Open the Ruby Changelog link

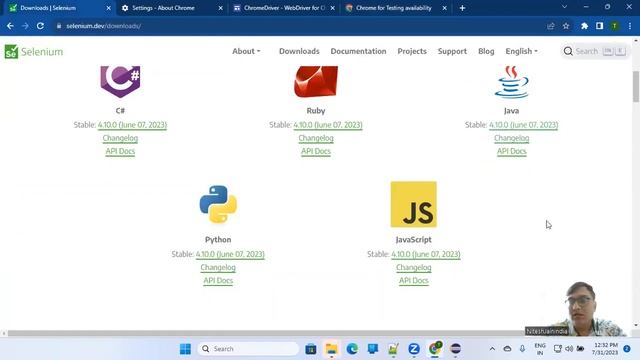(x=316, y=138)
